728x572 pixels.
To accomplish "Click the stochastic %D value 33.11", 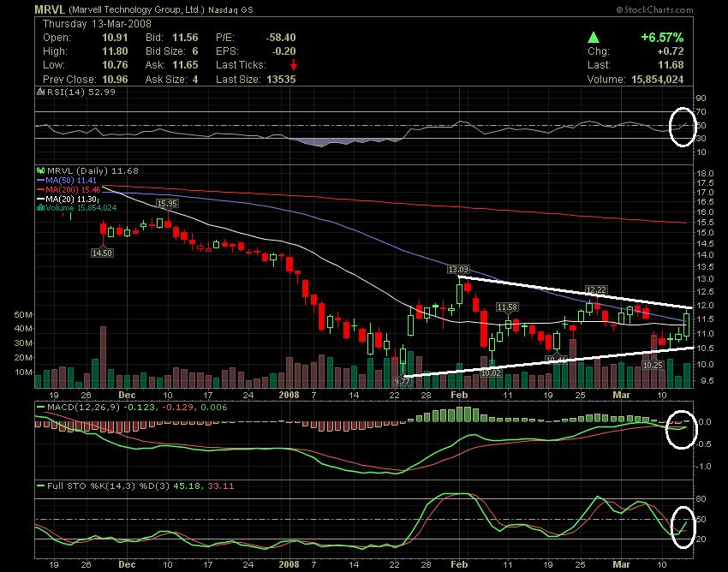I will tap(220, 486).
